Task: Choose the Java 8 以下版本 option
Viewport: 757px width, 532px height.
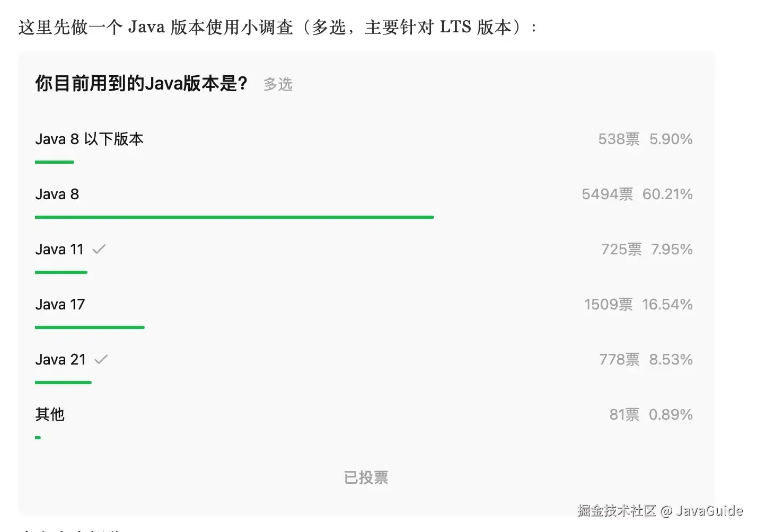Action: 89,139
